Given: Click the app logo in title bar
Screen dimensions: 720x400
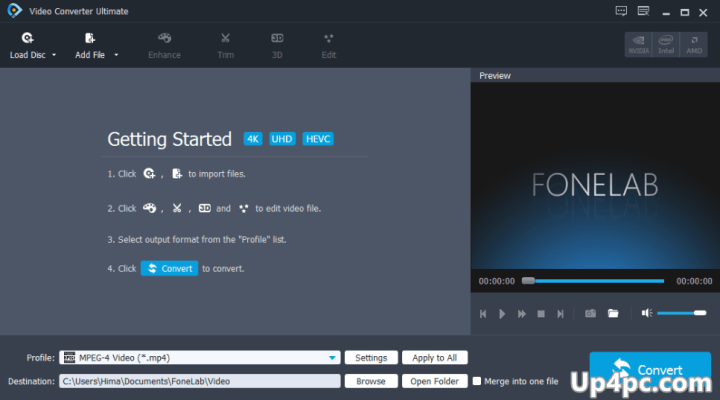Looking at the screenshot, I should tap(14, 11).
